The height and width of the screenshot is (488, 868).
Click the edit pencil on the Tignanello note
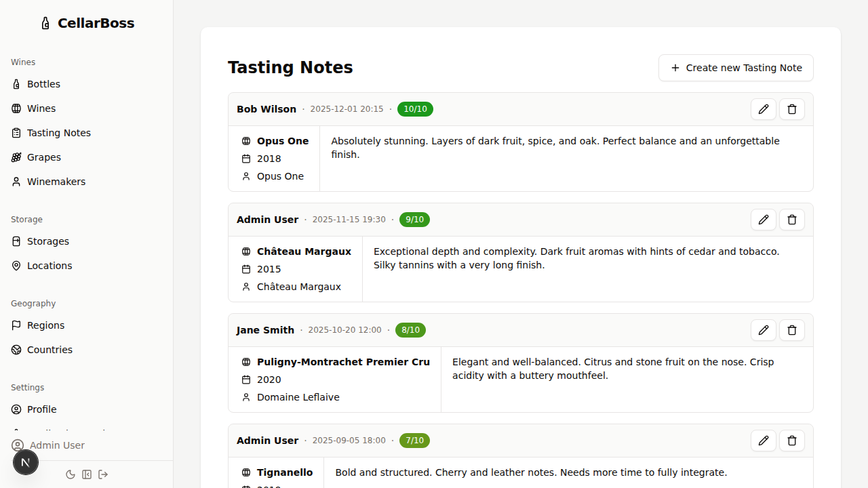(764, 441)
